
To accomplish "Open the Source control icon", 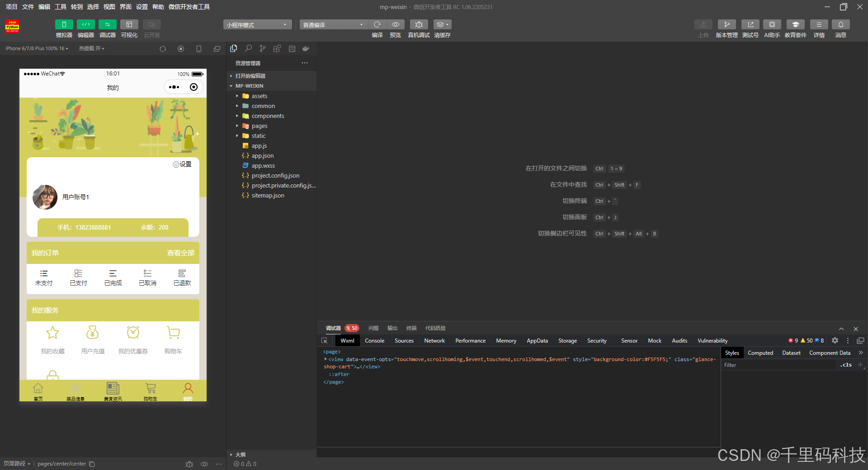I will (x=263, y=48).
